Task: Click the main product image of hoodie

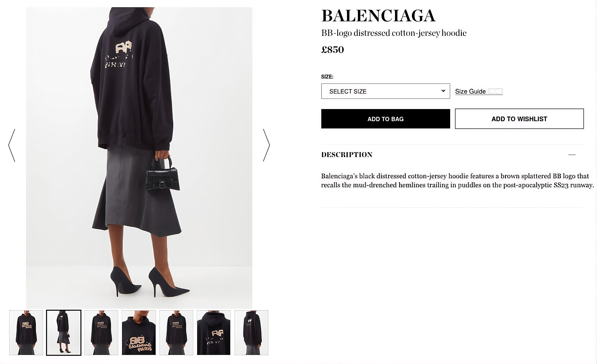Action: point(139,158)
